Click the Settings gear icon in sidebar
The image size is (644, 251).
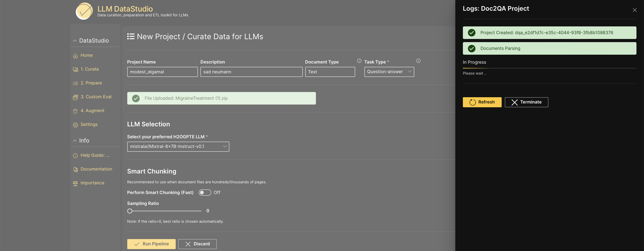[x=75, y=125]
